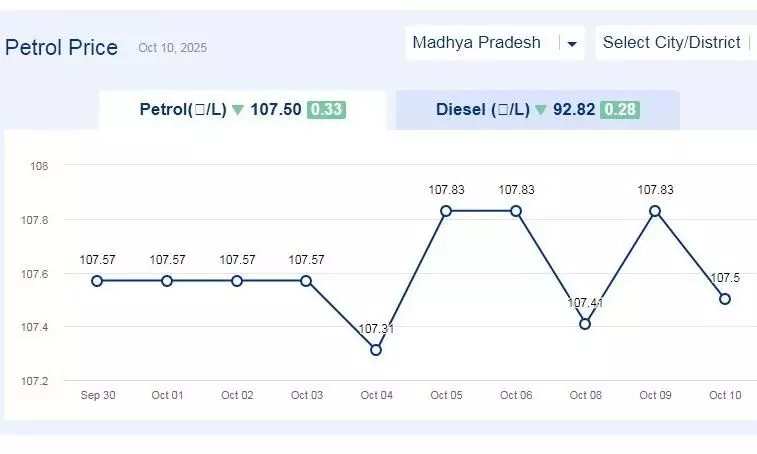Click the green diesel down-arrow icon
The image size is (757, 454).
tap(540, 110)
